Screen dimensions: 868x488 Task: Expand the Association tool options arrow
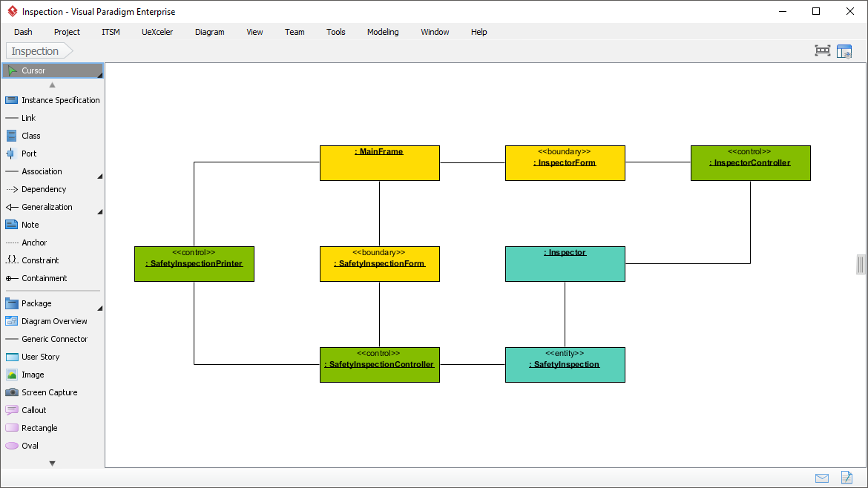click(98, 177)
